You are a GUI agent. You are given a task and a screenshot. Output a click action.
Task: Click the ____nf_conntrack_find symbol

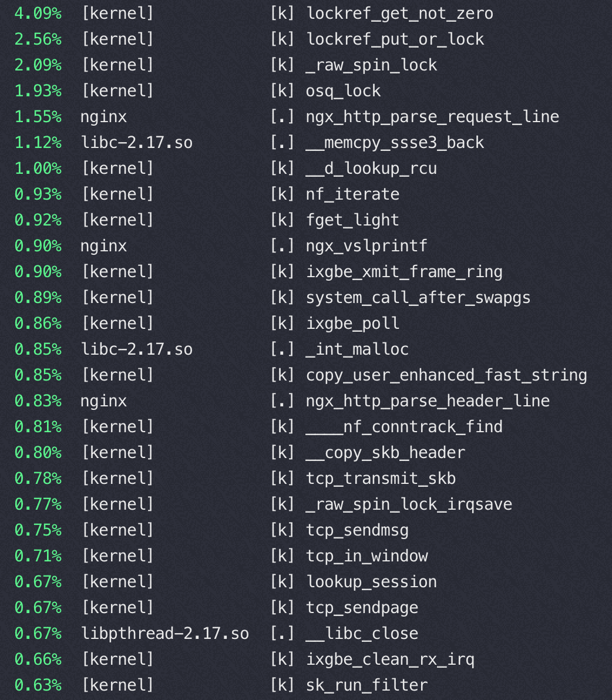pyautogui.click(x=404, y=427)
